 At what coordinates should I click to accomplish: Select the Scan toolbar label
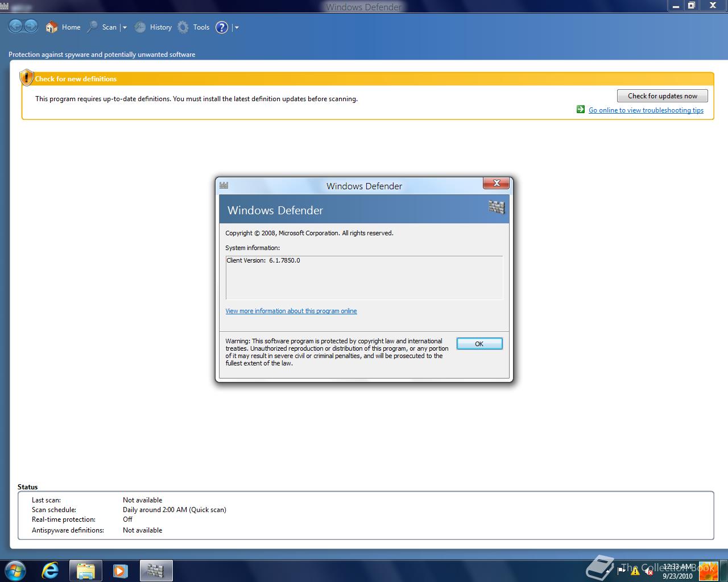109,27
